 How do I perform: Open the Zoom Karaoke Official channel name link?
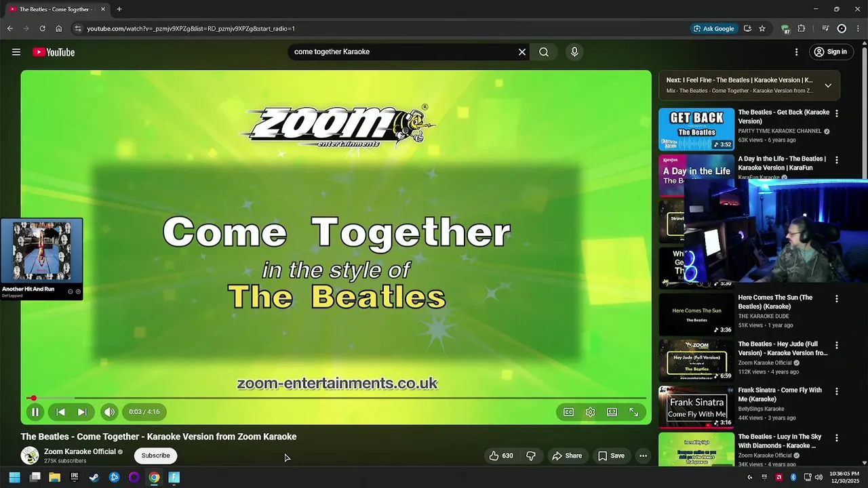80,451
